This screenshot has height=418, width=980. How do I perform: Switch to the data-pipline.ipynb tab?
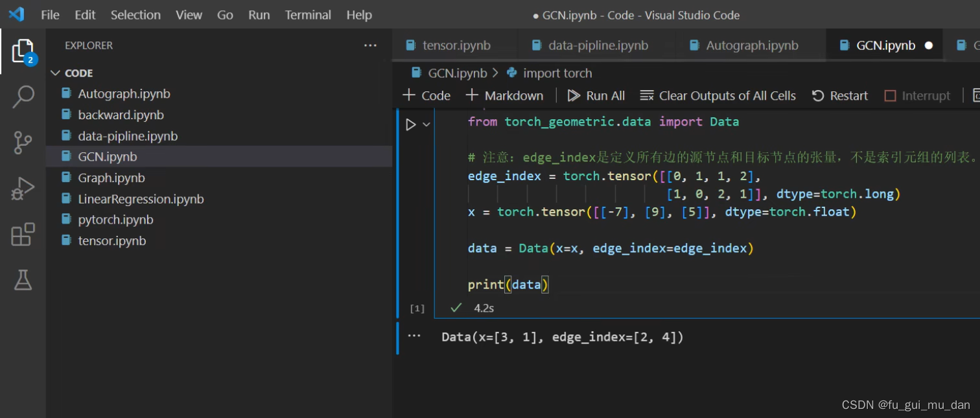pos(596,45)
